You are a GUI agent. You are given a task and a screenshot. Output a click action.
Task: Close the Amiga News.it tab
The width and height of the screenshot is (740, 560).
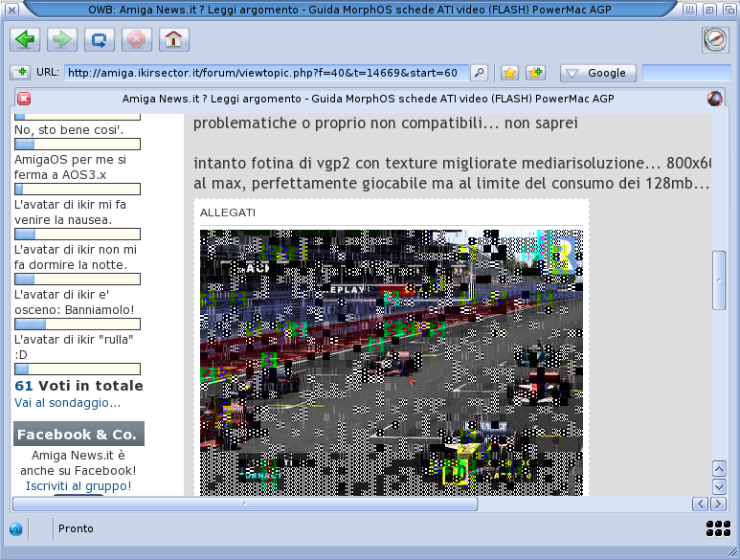(x=24, y=99)
